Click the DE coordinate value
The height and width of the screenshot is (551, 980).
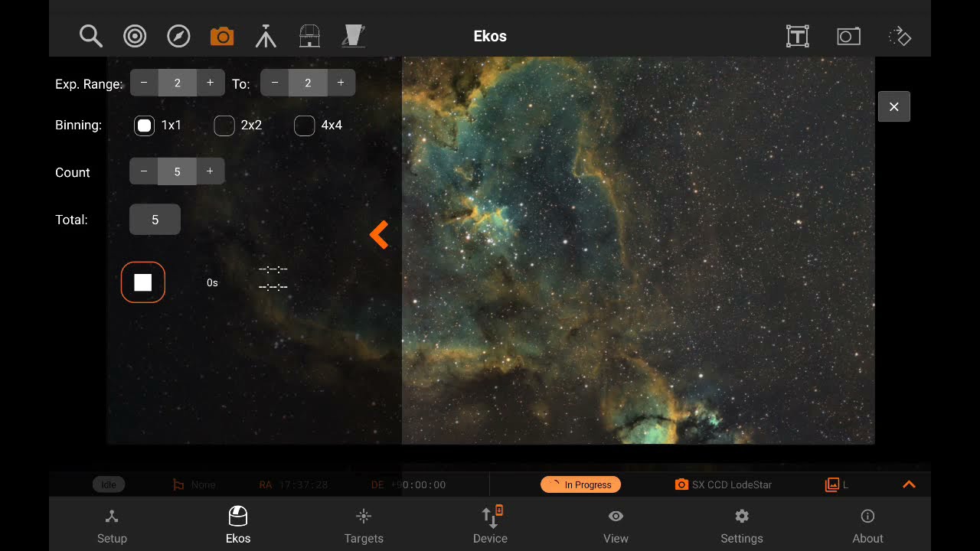(418, 484)
